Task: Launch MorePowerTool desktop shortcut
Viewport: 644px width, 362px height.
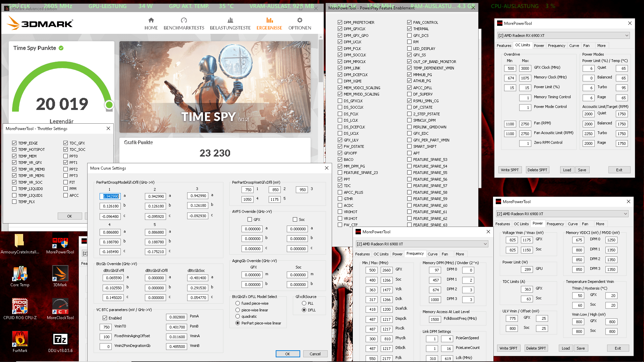Action: pos(60,244)
